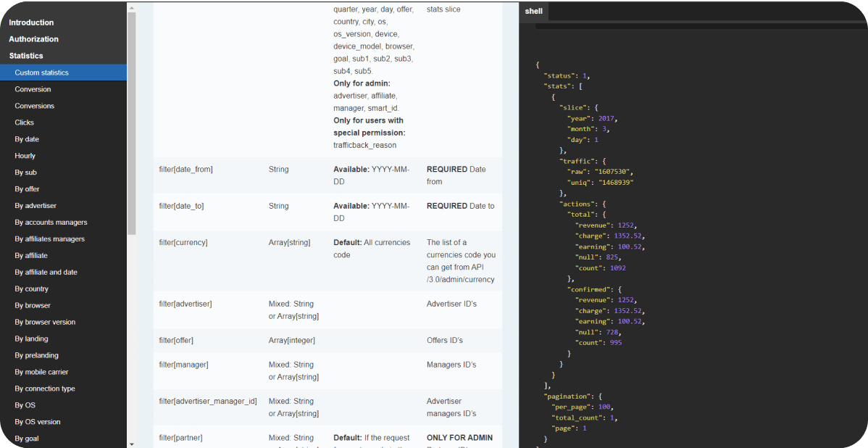Open By accounts managers entry
Screen dimensions: 868x448
pos(51,223)
